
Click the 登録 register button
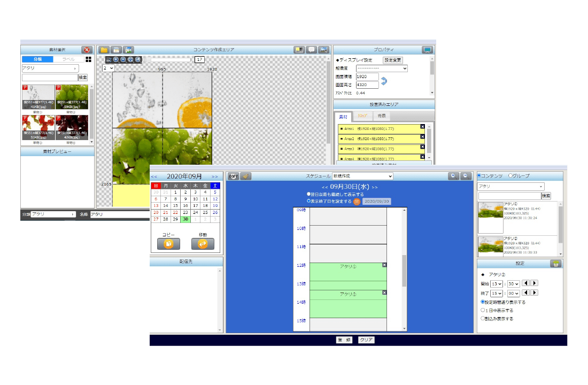(x=344, y=340)
